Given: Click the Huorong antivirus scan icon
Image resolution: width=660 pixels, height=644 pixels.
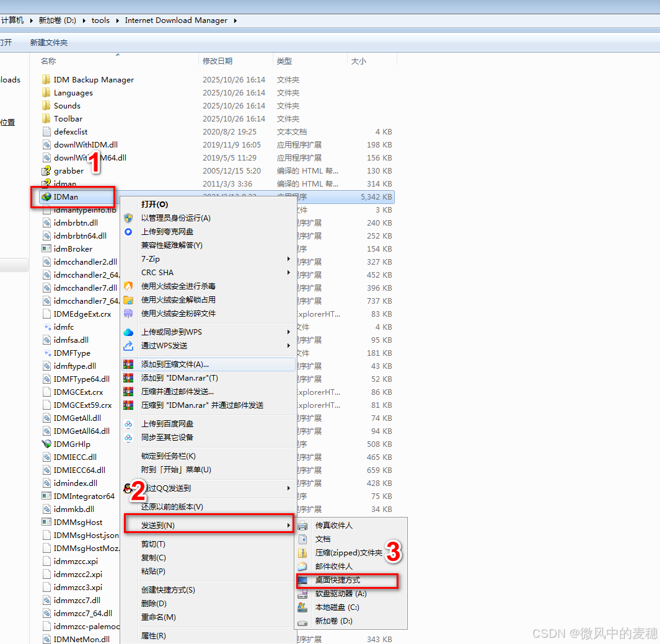Looking at the screenshot, I should pos(128,286).
